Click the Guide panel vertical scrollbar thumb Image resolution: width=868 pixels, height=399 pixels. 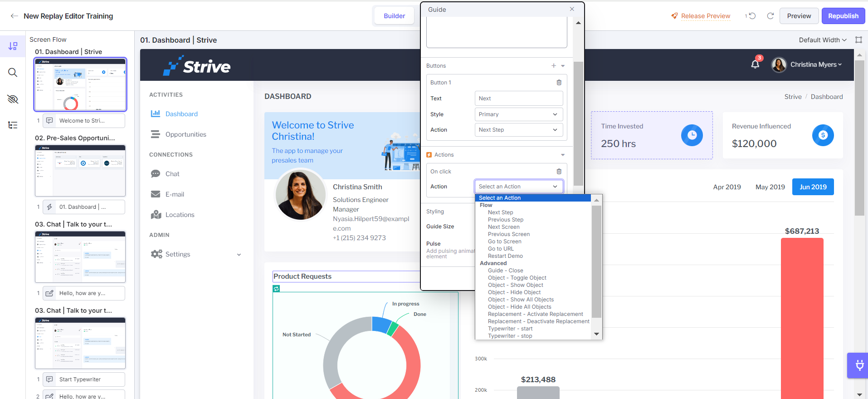pos(578,123)
